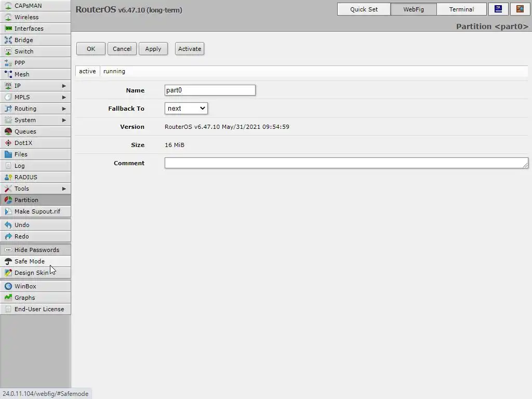Click the MPLS menu label
The width and height of the screenshot is (532, 399).
22,97
